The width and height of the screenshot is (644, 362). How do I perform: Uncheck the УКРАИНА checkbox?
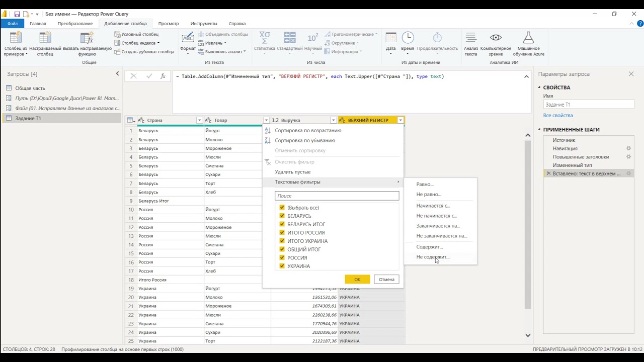tap(282, 266)
